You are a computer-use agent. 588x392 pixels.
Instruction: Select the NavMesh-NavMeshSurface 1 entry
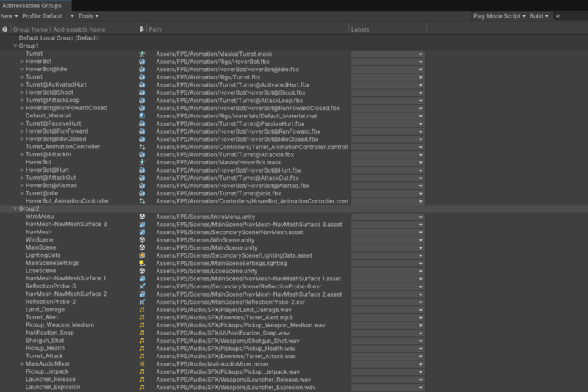65,278
